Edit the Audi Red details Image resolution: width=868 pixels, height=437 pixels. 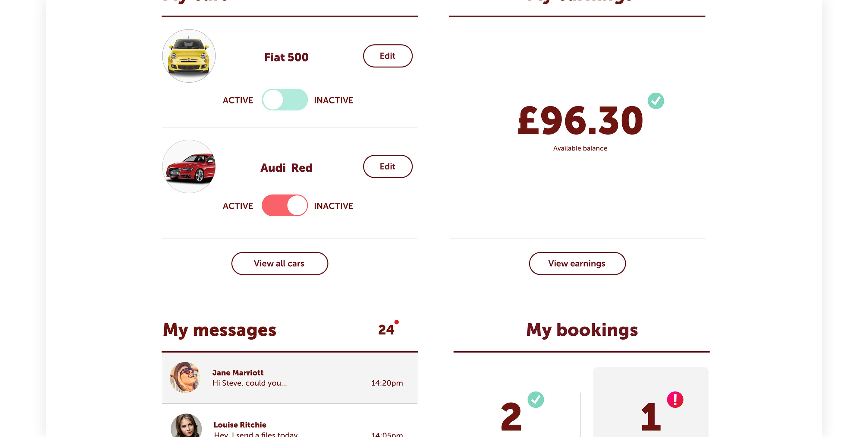coord(388,166)
